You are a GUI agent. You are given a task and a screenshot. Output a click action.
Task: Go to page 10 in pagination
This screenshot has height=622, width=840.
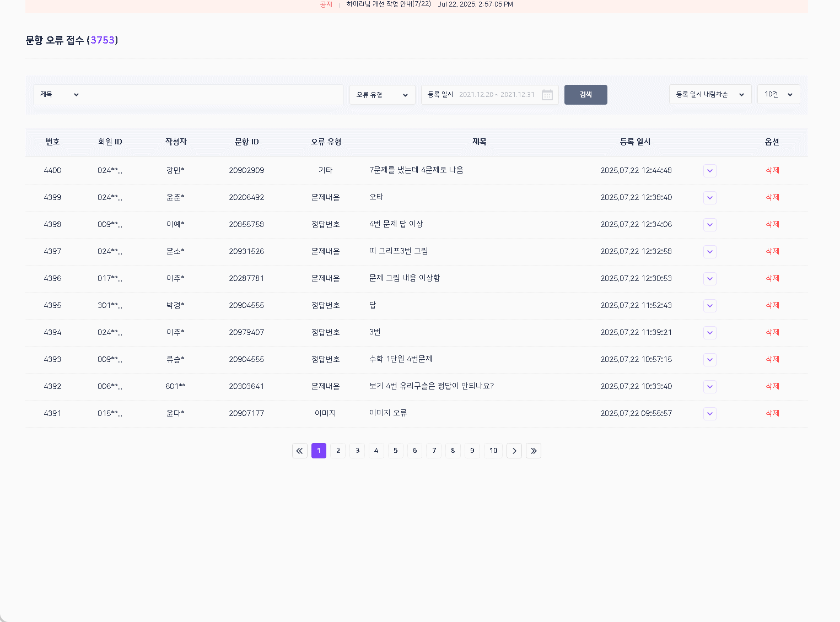pos(493,451)
